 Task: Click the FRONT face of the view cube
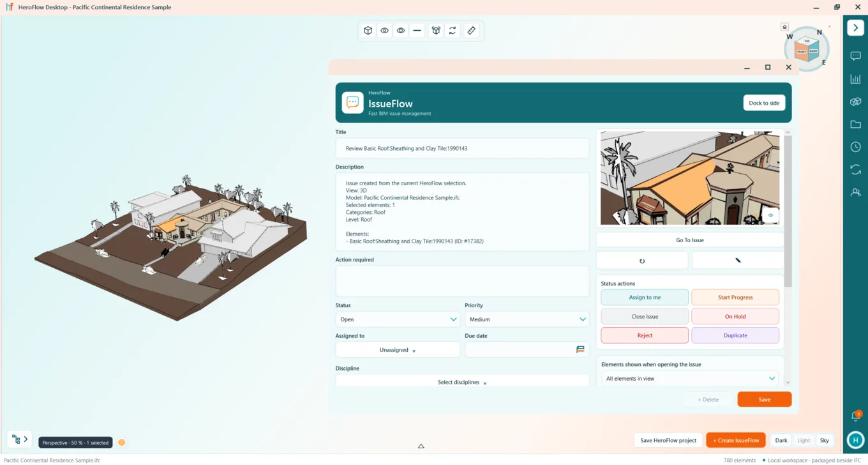pos(802,52)
